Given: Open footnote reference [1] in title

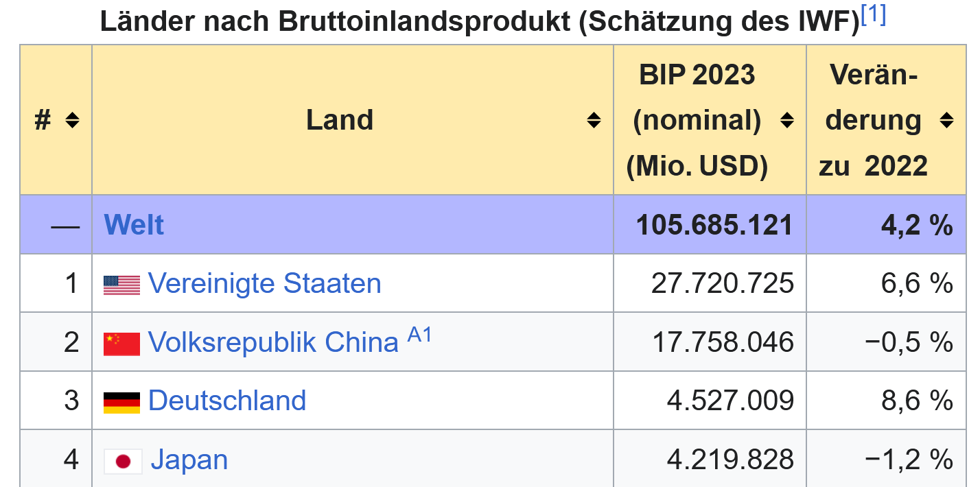Looking at the screenshot, I should 873,16.
